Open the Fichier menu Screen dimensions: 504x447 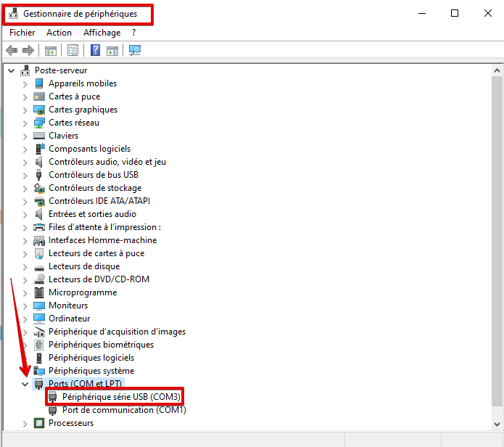pyautogui.click(x=22, y=33)
